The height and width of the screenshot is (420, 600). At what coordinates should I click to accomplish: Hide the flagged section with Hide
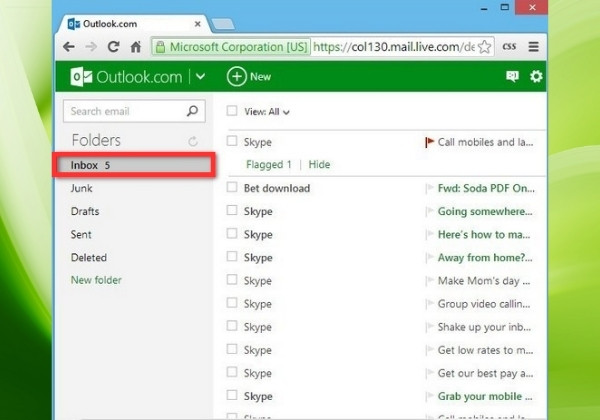pyautogui.click(x=319, y=164)
